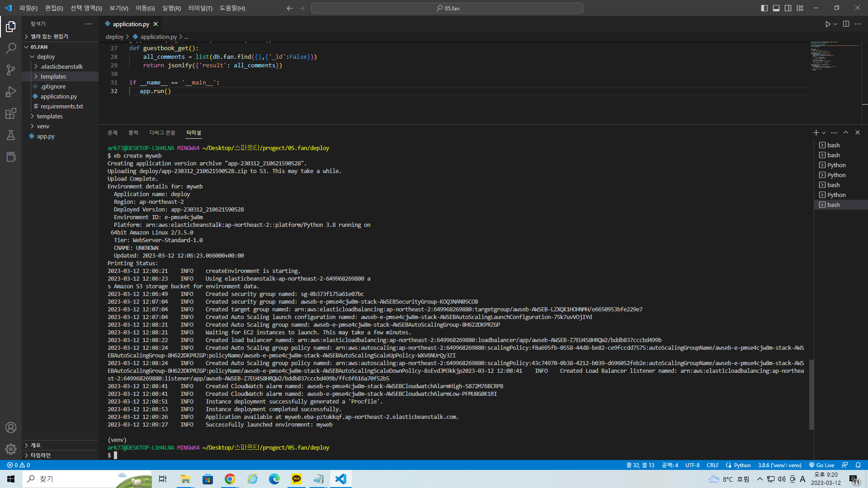Change the Python language mode in status bar
868x488 pixels.
click(742, 465)
